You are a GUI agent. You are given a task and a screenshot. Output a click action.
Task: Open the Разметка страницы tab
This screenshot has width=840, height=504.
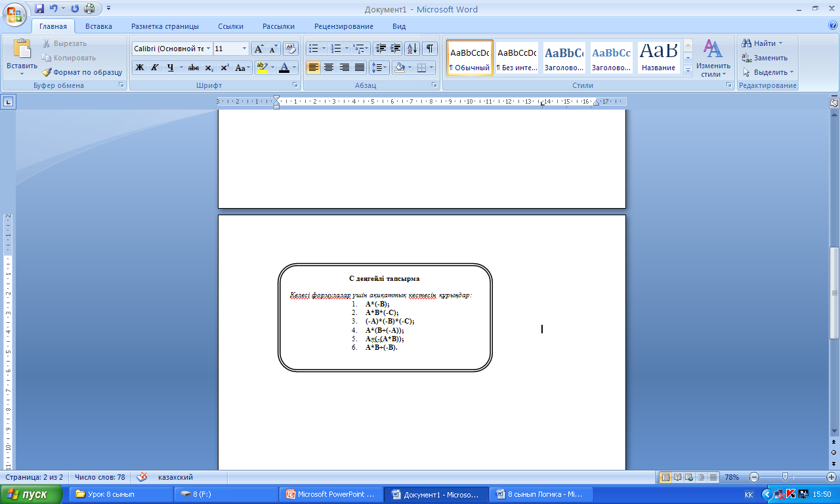pyautogui.click(x=165, y=26)
